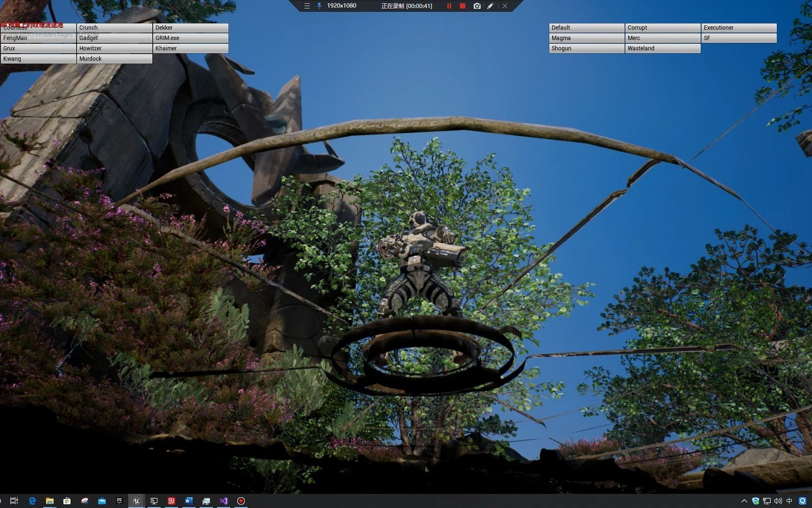Capture a screenshot with the camera icon
Viewport: 812px width, 508px height.
coord(476,6)
